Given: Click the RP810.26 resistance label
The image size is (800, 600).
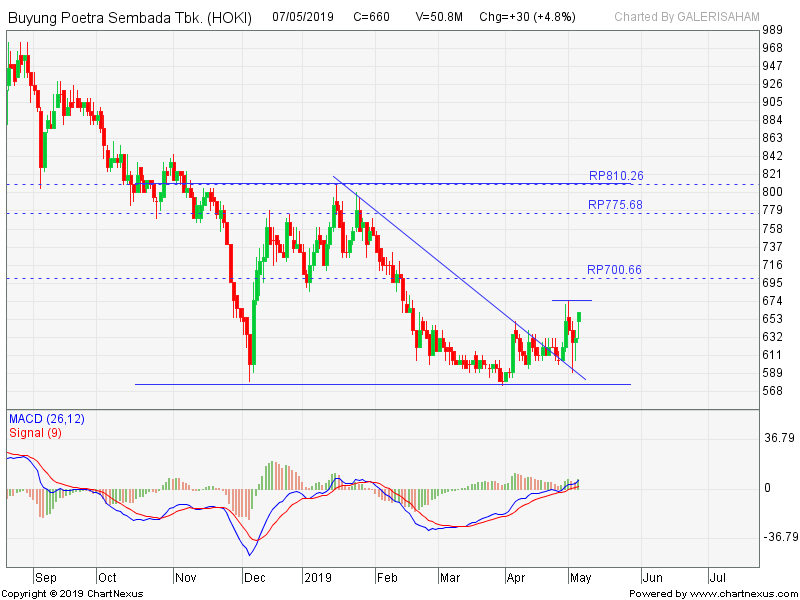Looking at the screenshot, I should [x=616, y=176].
